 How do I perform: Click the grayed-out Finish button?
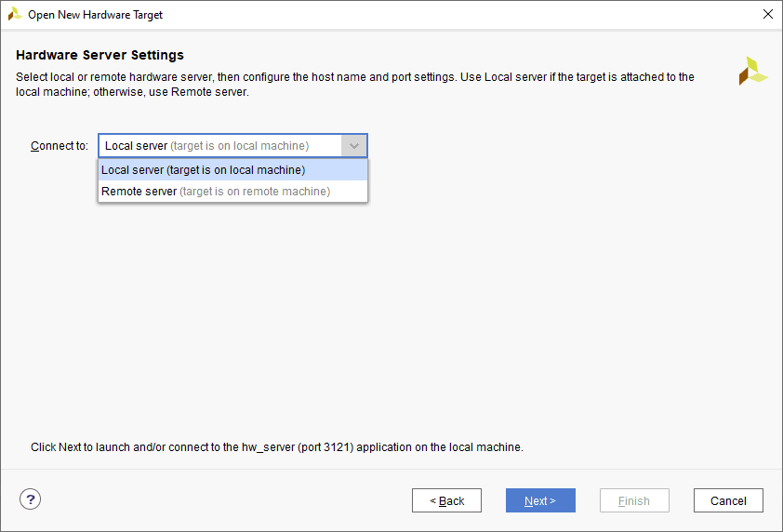tap(634, 500)
